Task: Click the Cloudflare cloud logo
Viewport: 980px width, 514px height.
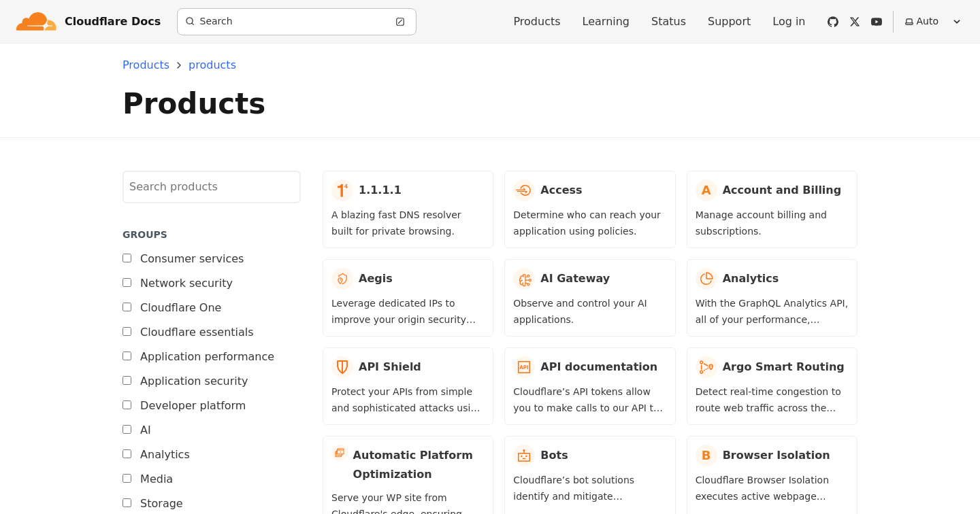Action: tap(36, 22)
